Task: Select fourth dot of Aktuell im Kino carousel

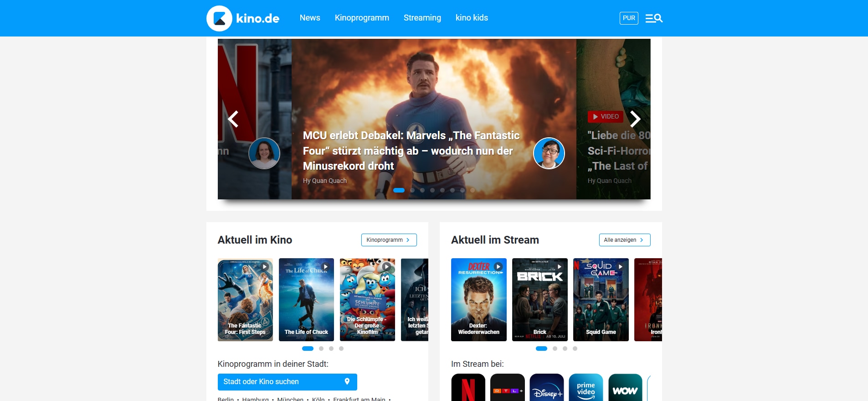Action: tap(341, 349)
